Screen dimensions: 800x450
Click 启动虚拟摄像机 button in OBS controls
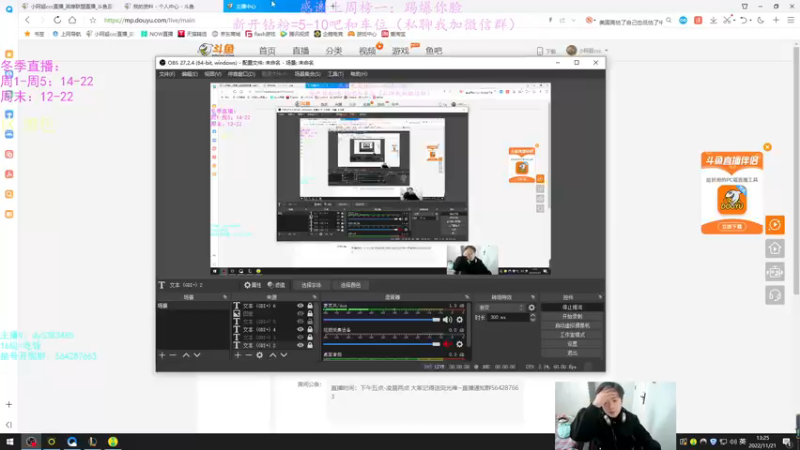572,326
